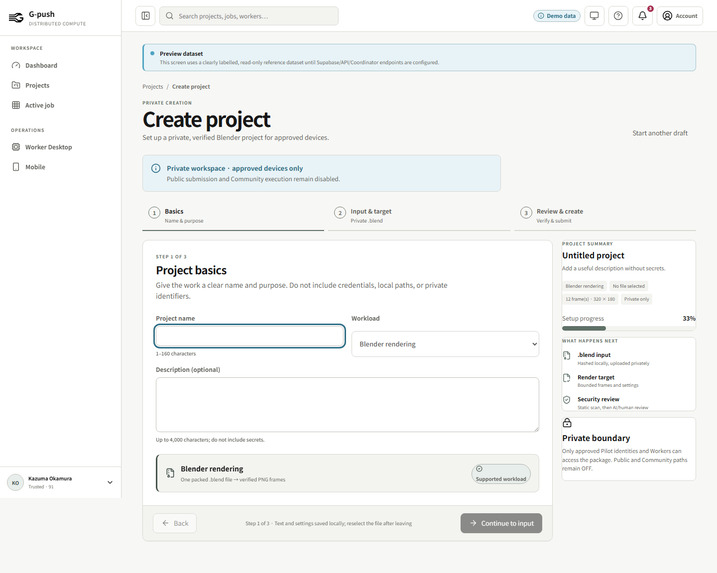Click Start another draft
This screenshot has height=573, width=717.
tap(660, 133)
